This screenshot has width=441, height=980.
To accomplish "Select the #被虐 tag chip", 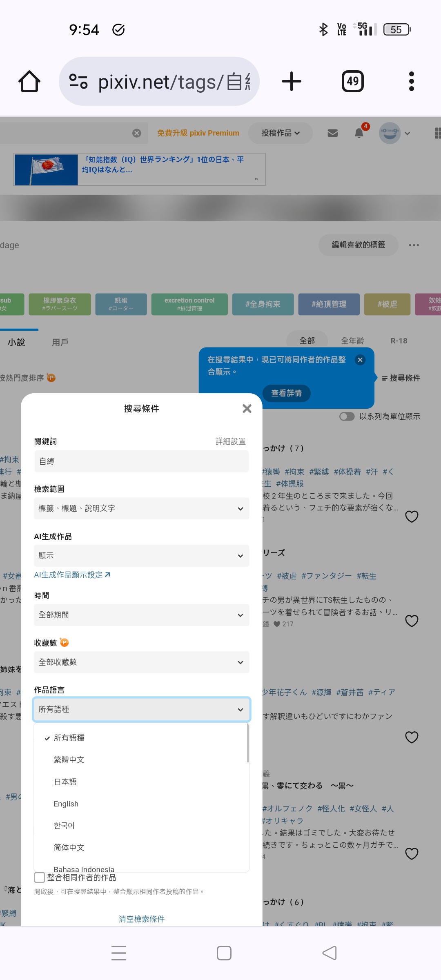I will click(388, 304).
